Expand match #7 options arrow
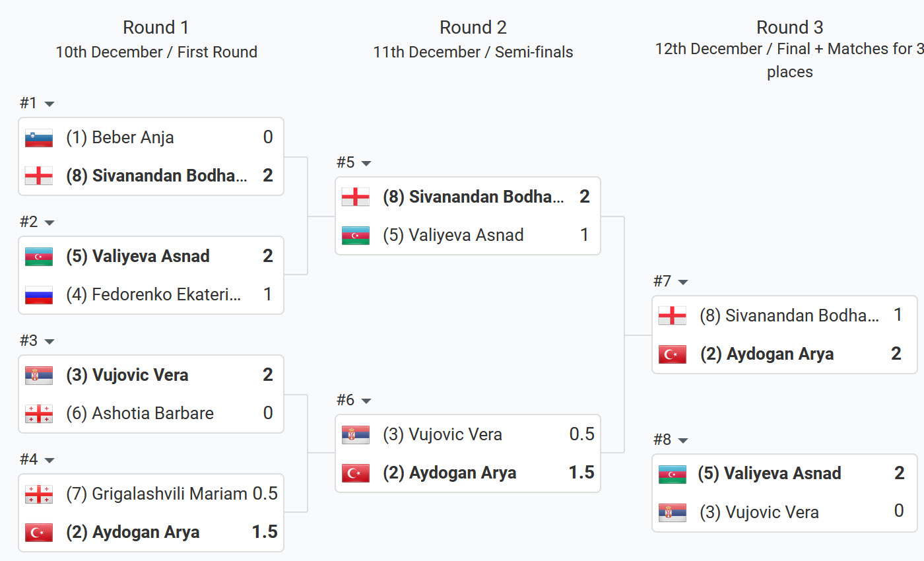This screenshot has width=924, height=561. pos(683,282)
